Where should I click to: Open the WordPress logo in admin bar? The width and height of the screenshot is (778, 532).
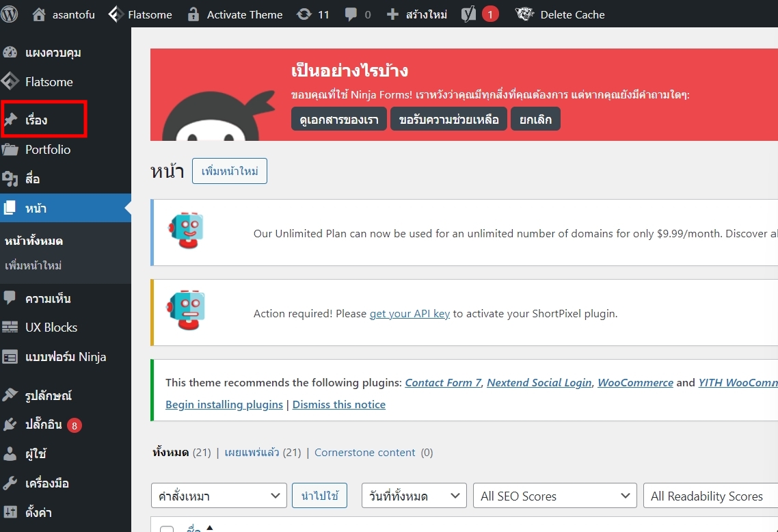click(10, 14)
